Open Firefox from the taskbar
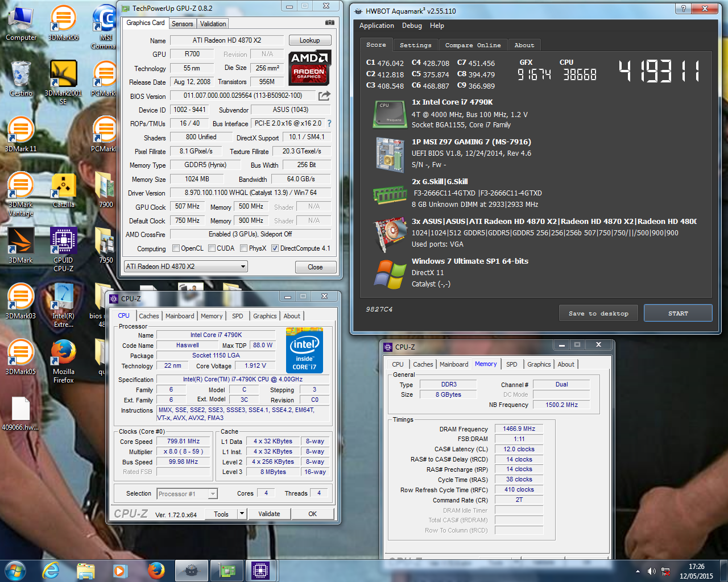 click(156, 571)
